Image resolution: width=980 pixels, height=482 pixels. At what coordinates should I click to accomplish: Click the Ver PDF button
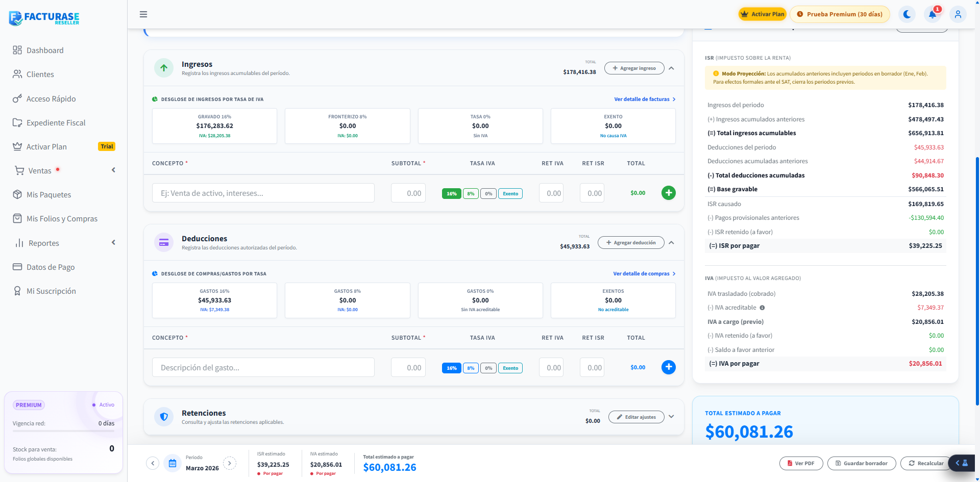tap(801, 463)
